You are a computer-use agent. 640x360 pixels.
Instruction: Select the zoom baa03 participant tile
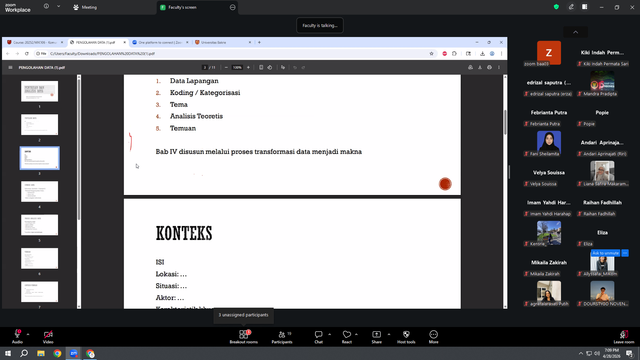pyautogui.click(x=549, y=53)
